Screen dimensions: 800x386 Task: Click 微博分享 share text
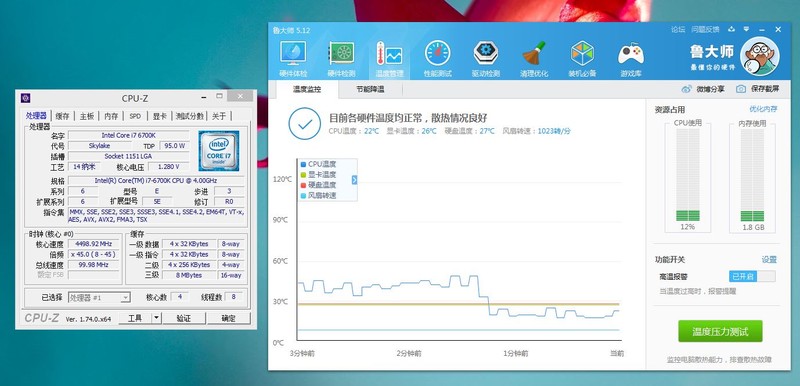pyautogui.click(x=710, y=89)
